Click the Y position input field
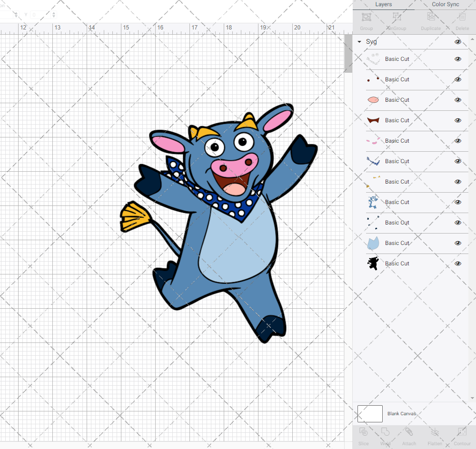476x449 pixels. click(x=40, y=15)
